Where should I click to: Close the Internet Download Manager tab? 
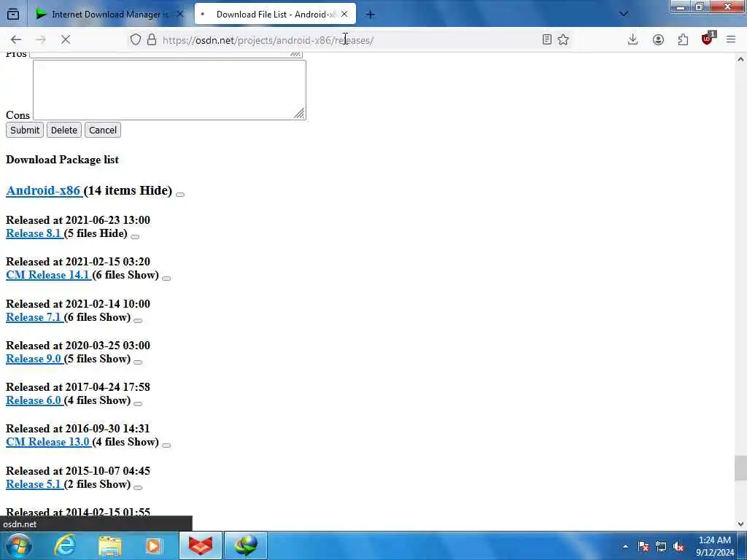[x=180, y=15]
